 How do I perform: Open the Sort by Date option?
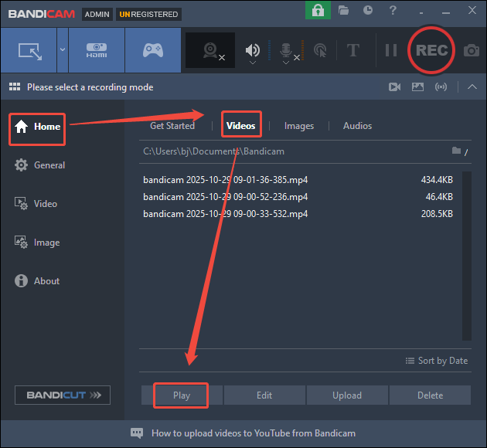coord(437,361)
